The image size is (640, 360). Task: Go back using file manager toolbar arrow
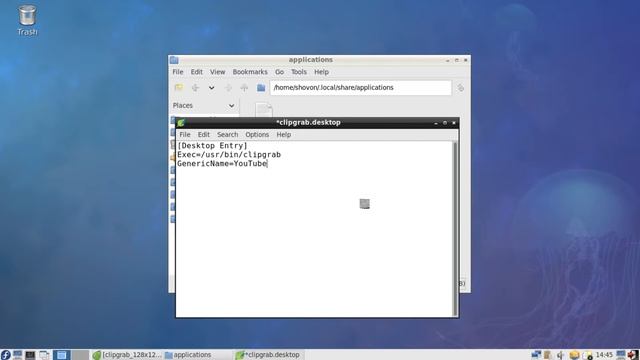195,88
